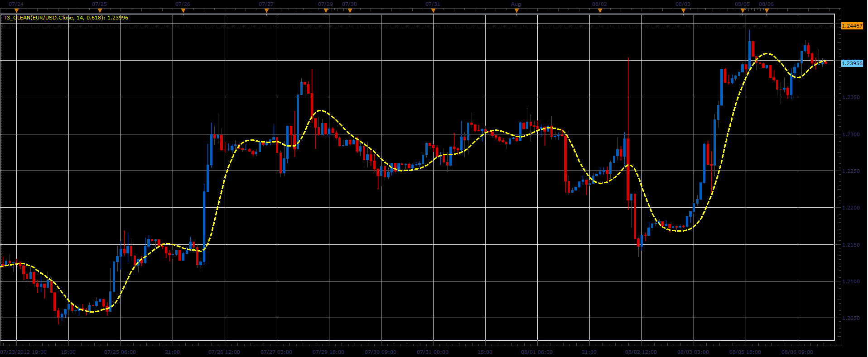Image resolution: width=868 pixels, height=357 pixels.
Task: Click the 08/01 06:00 time axis label
Action: 537,352
